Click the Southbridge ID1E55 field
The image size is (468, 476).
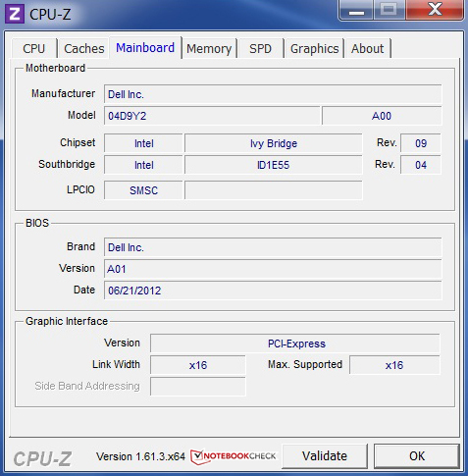(x=274, y=165)
